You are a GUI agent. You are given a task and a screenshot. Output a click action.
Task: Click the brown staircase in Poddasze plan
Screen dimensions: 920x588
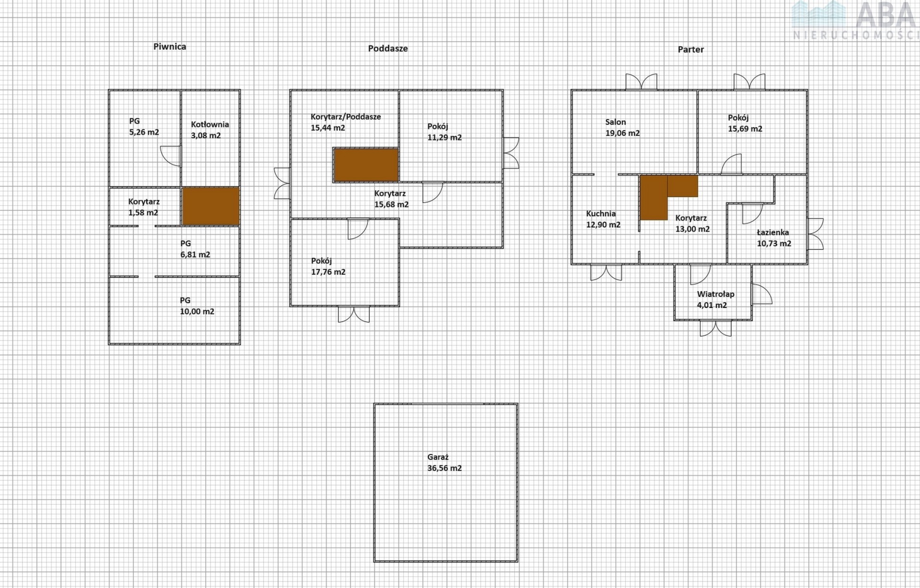point(366,165)
